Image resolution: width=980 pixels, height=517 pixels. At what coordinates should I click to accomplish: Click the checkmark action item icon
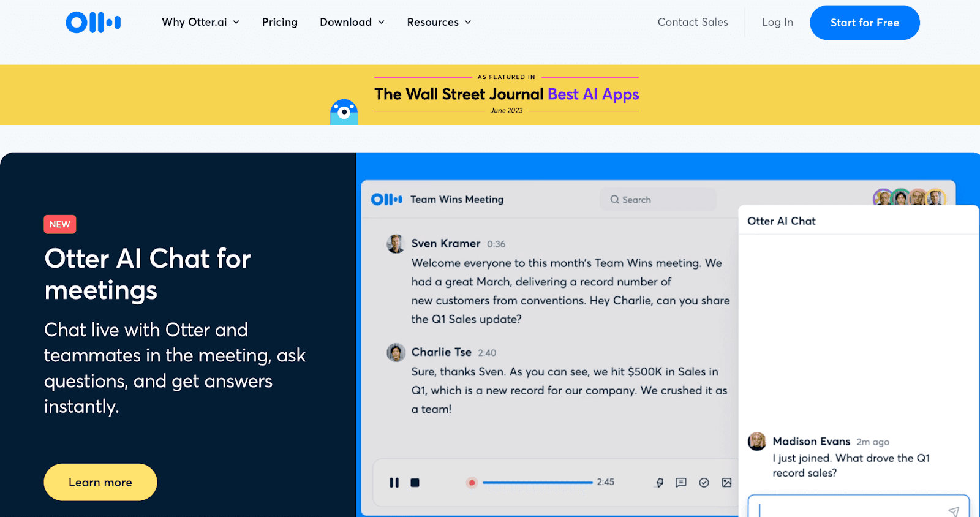tap(704, 483)
